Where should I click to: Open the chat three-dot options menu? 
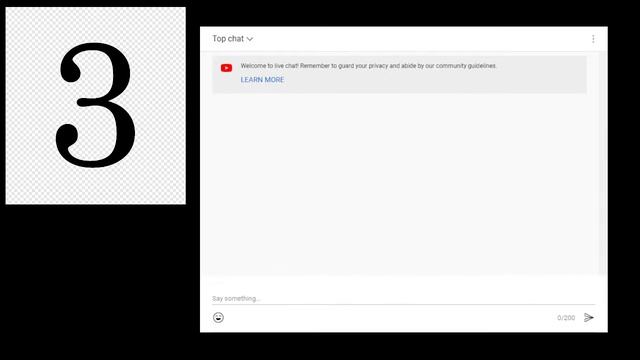coord(593,39)
